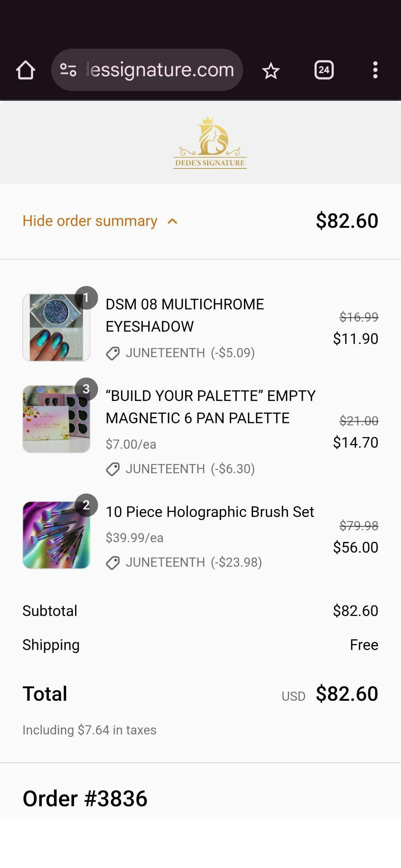Click Hide order summary link

(x=90, y=221)
